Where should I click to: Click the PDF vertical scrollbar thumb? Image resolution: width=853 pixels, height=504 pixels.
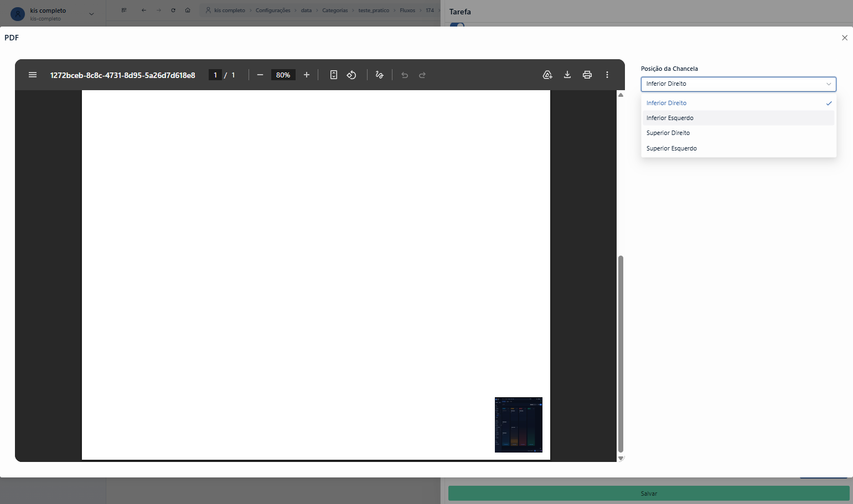pyautogui.click(x=621, y=354)
